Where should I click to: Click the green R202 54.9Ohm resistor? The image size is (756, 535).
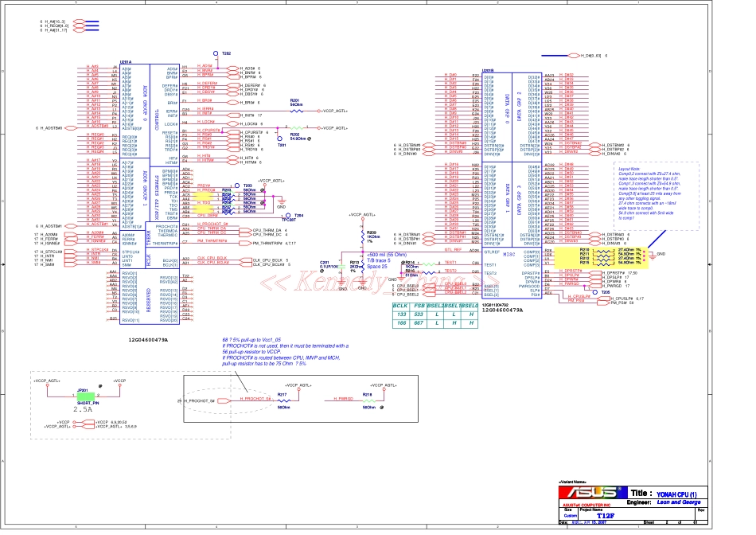tap(295, 127)
